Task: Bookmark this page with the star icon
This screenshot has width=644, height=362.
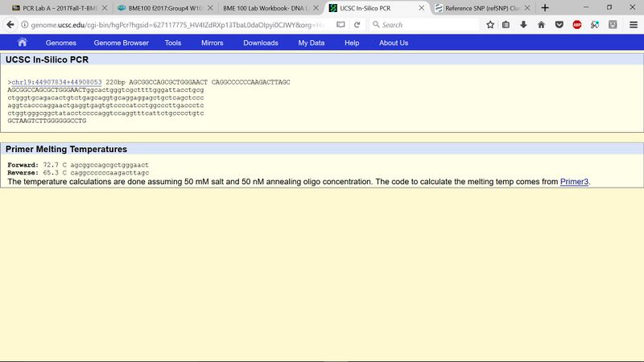Action: click(x=490, y=25)
